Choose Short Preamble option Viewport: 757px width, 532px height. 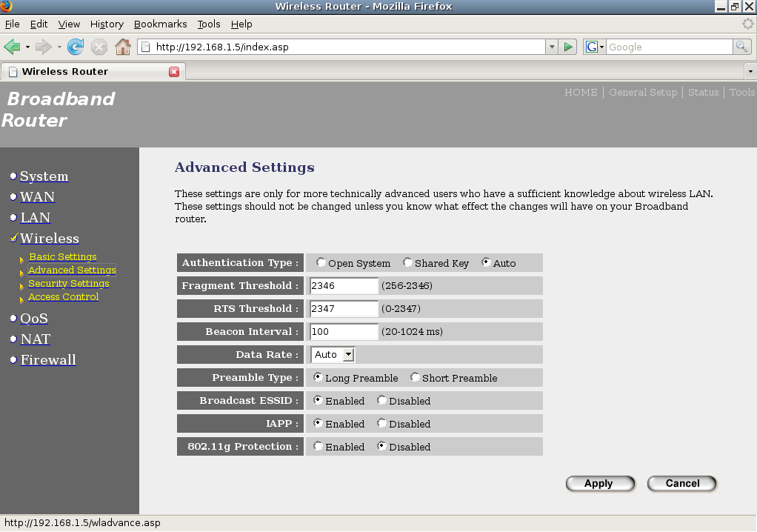coord(415,377)
